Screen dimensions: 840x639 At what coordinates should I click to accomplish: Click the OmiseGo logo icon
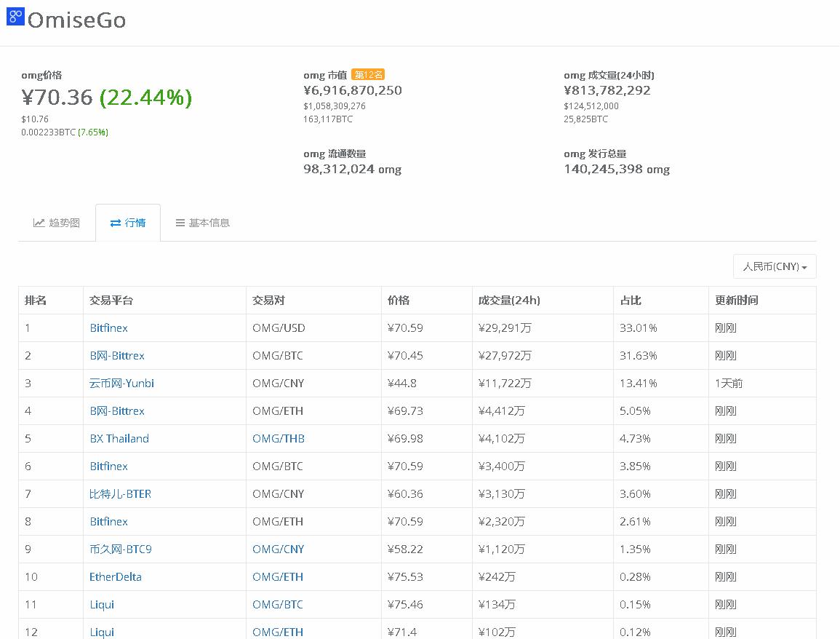pyautogui.click(x=15, y=17)
